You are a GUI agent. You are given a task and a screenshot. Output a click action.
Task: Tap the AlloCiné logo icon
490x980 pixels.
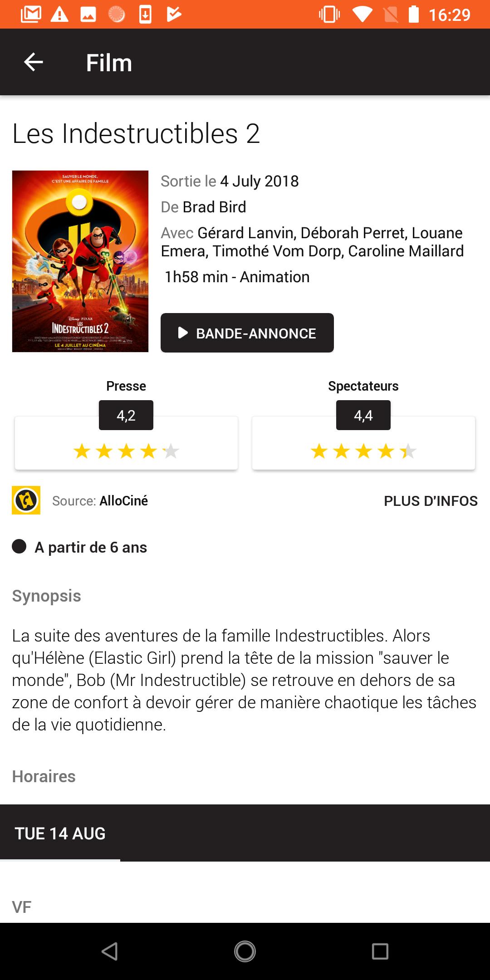tap(26, 500)
